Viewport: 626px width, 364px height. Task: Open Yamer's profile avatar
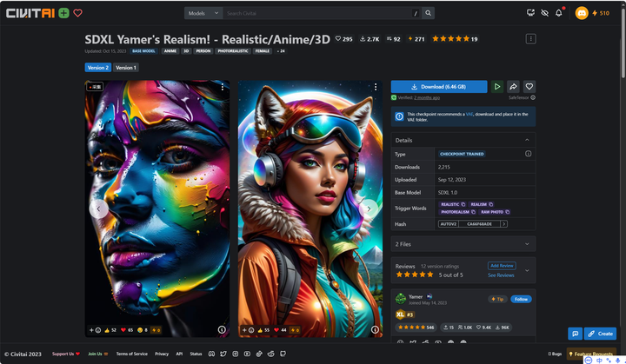pyautogui.click(x=401, y=299)
